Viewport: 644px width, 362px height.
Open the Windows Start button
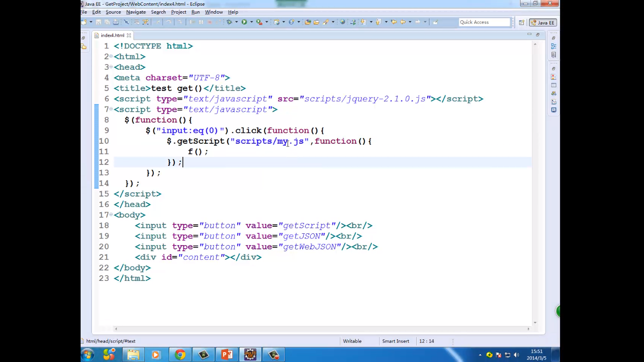point(88,354)
